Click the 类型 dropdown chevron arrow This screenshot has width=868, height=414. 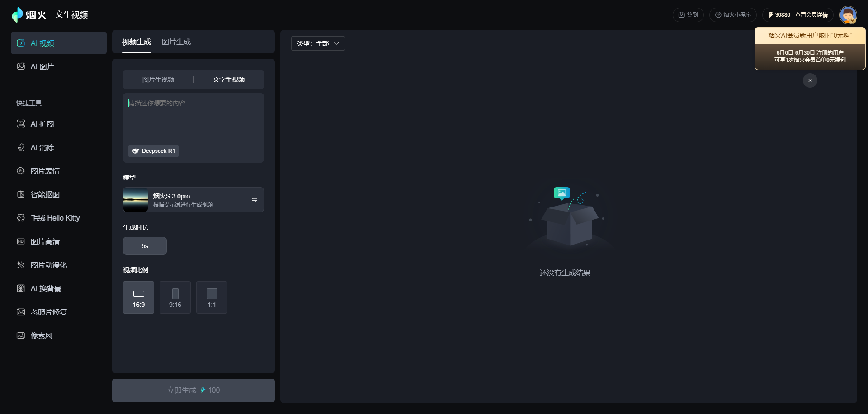pos(336,43)
